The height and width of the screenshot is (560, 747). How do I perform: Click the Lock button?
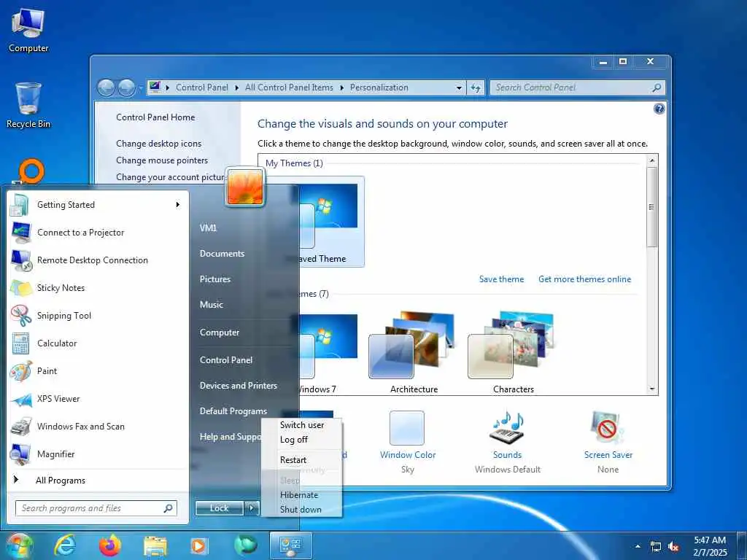click(x=220, y=508)
